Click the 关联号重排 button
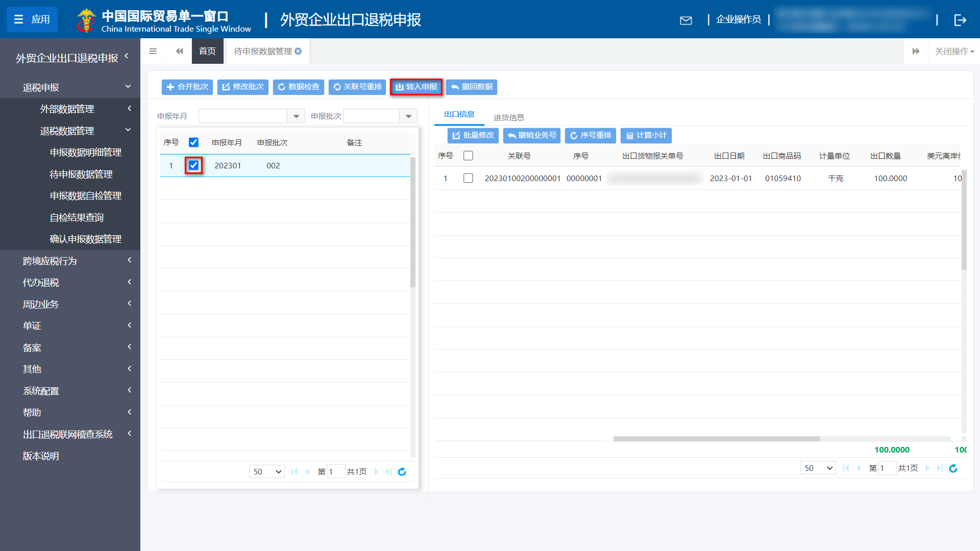 (357, 87)
